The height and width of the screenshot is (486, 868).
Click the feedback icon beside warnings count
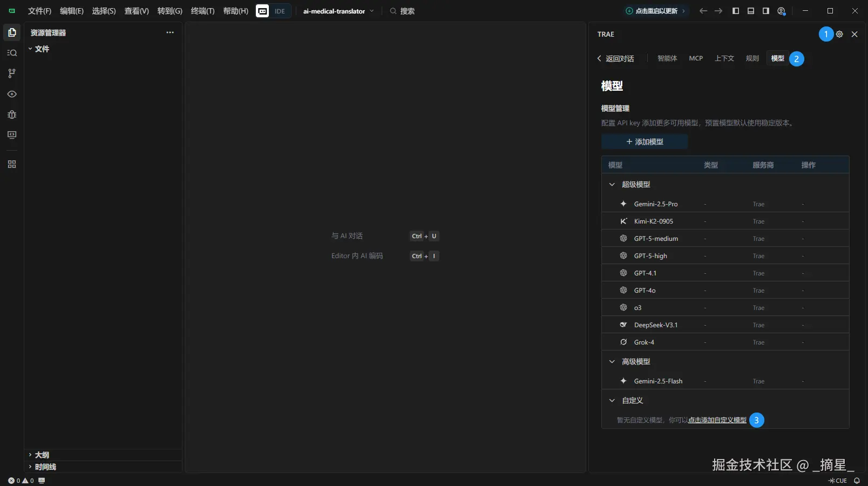point(42,481)
